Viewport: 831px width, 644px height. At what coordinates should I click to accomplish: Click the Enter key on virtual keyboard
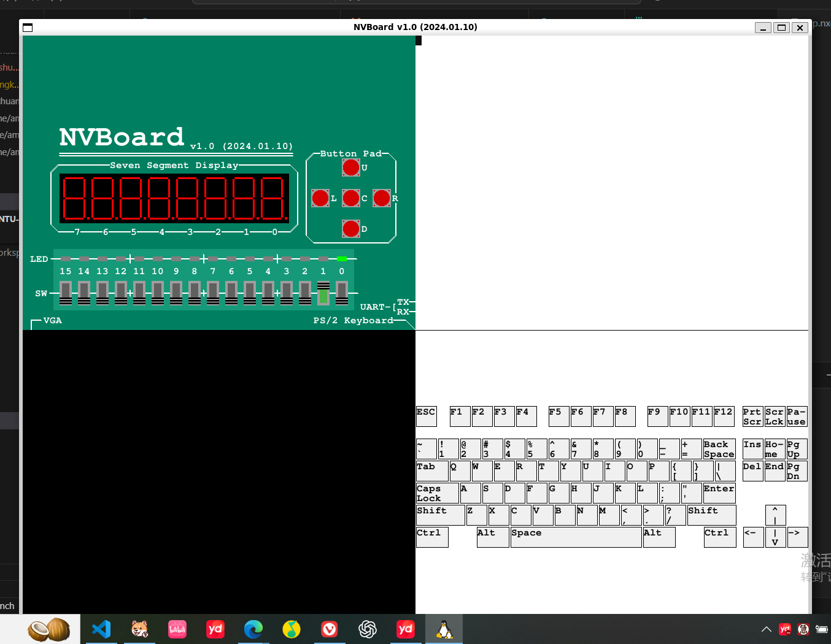tap(719, 493)
